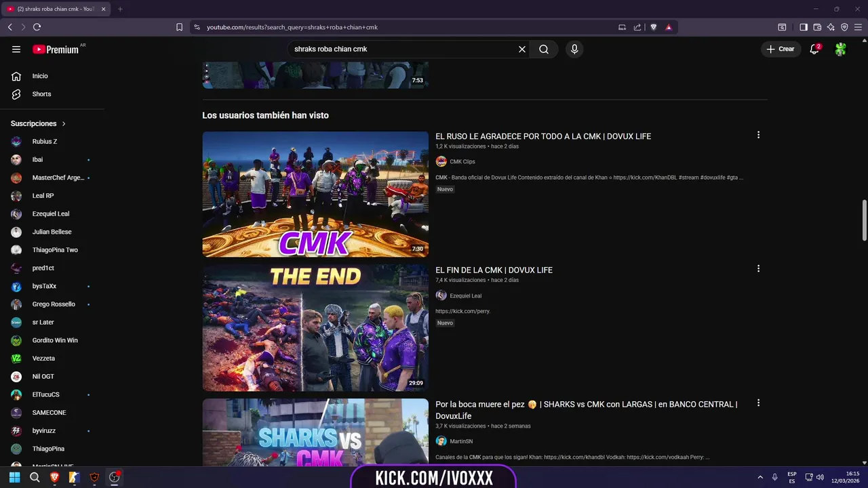Expand the Suscripciones section

click(x=39, y=123)
